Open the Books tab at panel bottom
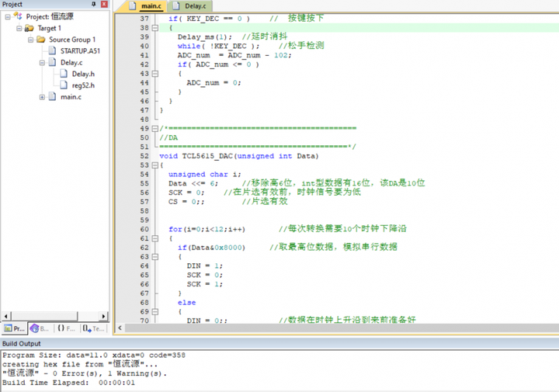The width and height of the screenshot is (559, 392). pyautogui.click(x=40, y=328)
